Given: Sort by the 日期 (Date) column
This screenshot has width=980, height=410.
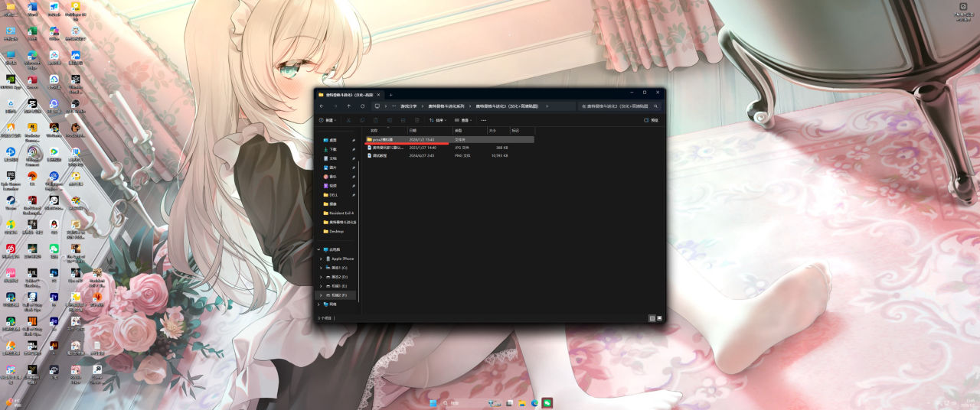Looking at the screenshot, I should (413, 131).
